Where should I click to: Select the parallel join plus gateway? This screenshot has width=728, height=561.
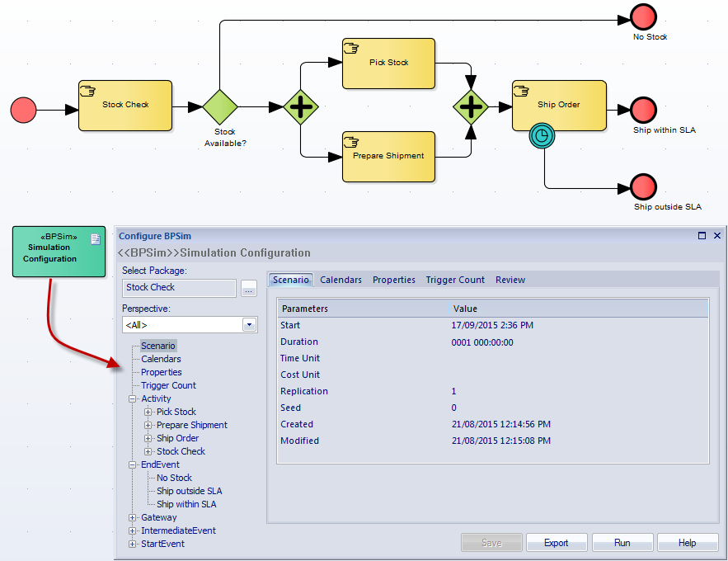point(471,106)
